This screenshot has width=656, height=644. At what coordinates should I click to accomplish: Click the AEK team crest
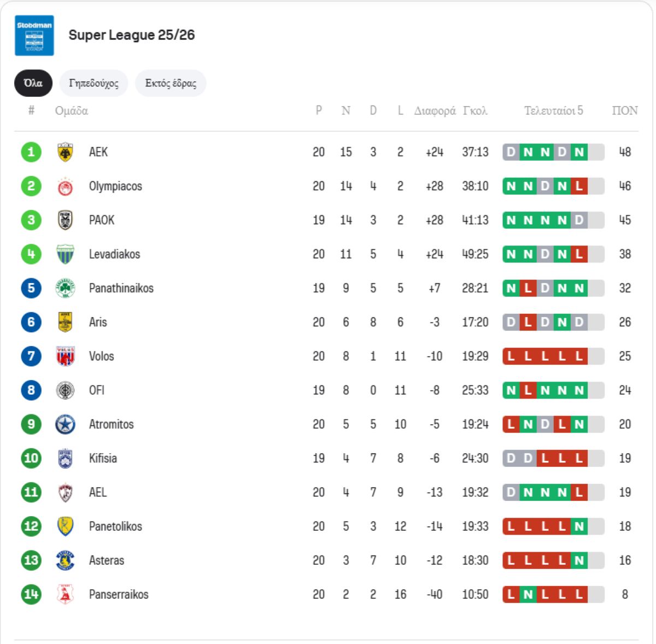(x=65, y=152)
